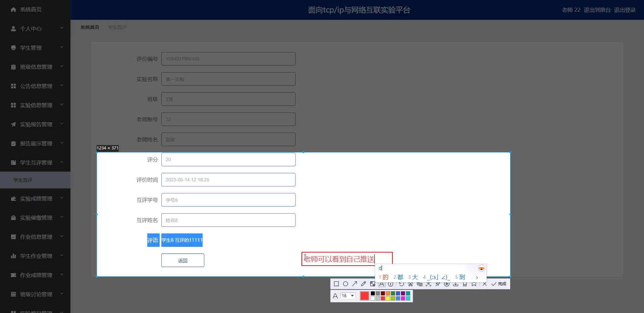Click the 退出登录 link
The image size is (644, 313).
pos(625,10)
